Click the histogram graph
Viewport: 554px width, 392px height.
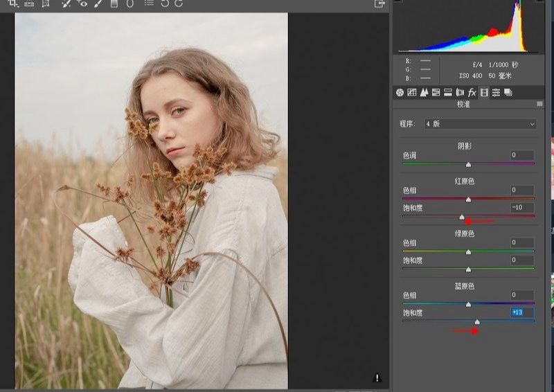coord(468,26)
